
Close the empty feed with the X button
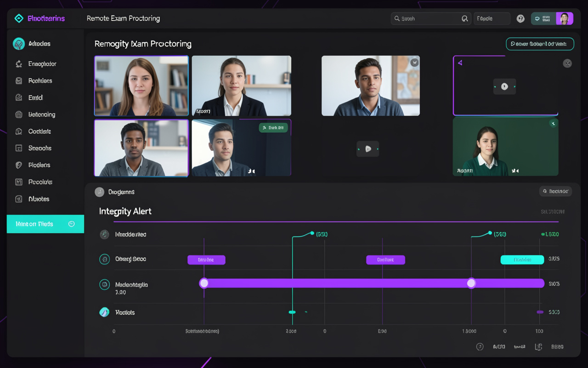567,63
